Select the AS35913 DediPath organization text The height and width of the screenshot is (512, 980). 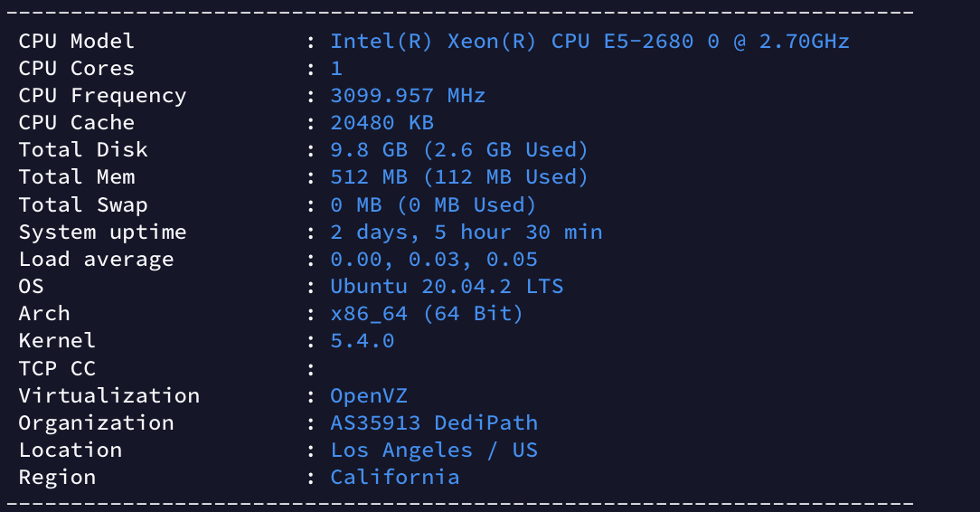click(x=434, y=423)
